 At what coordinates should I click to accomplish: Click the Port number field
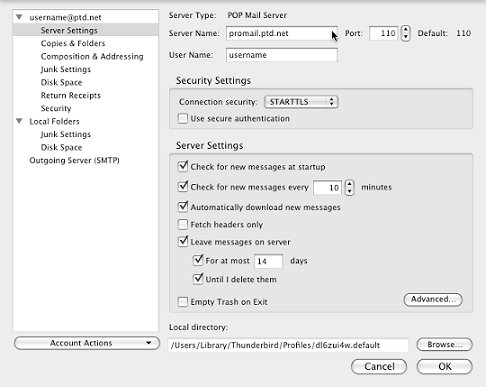pos(383,33)
